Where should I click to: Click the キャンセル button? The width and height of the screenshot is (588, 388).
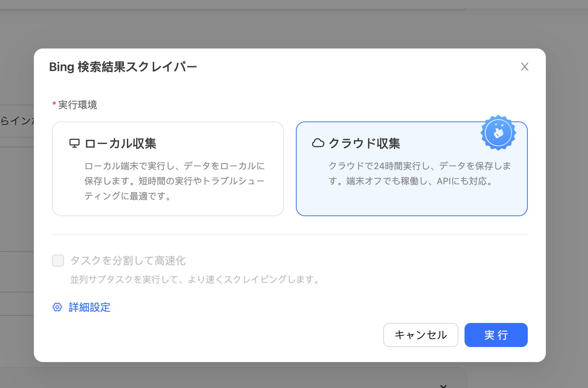coord(421,335)
